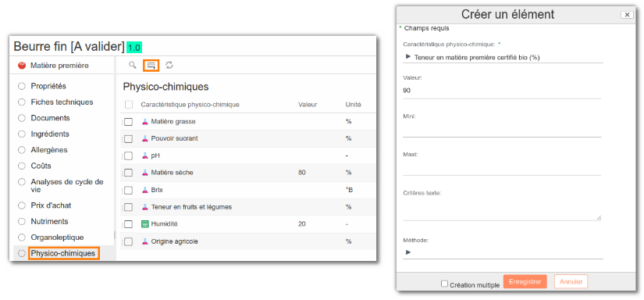
Task: Click the refresh arrows icon
Action: pyautogui.click(x=169, y=65)
